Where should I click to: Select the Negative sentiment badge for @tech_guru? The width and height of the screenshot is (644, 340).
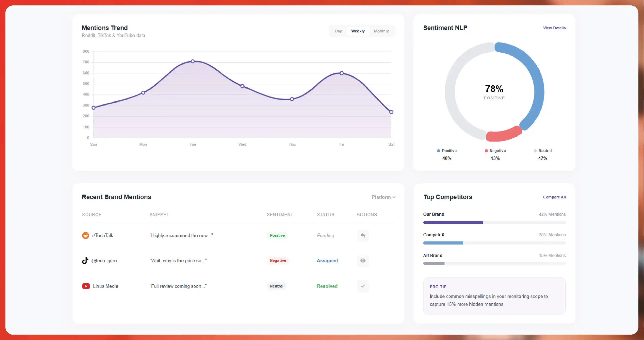tap(277, 261)
